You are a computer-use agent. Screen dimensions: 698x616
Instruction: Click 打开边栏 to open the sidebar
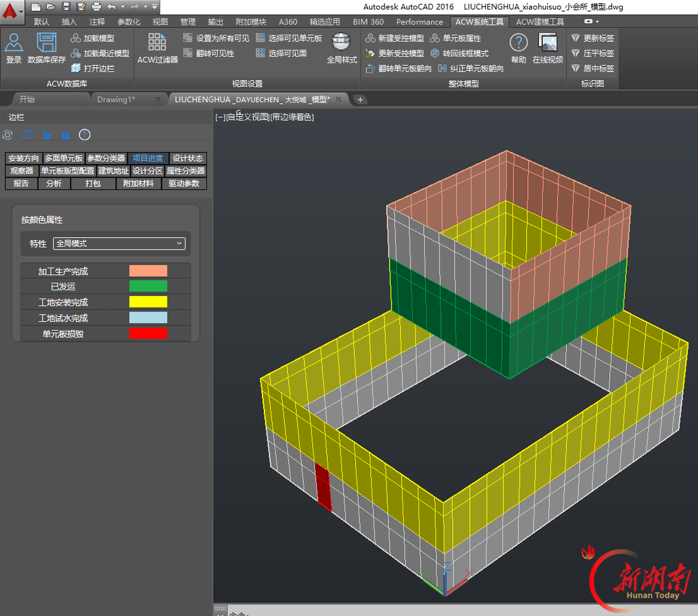(92, 68)
